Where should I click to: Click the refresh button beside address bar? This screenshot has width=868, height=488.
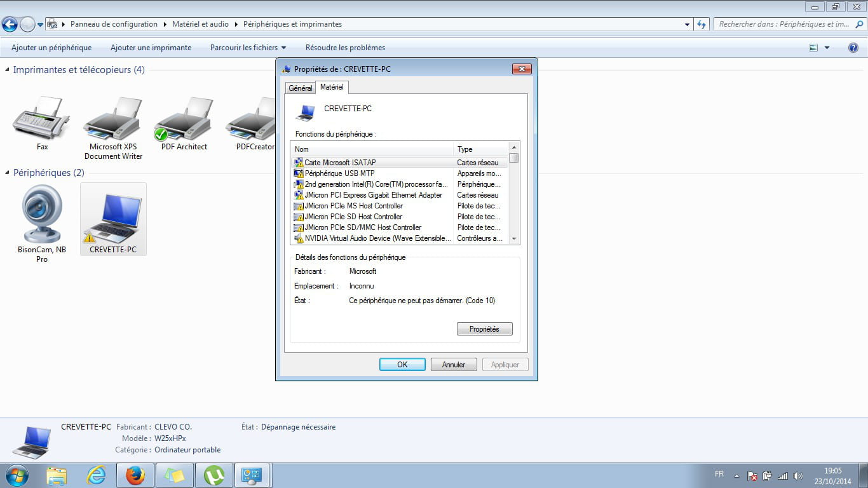[x=702, y=24]
